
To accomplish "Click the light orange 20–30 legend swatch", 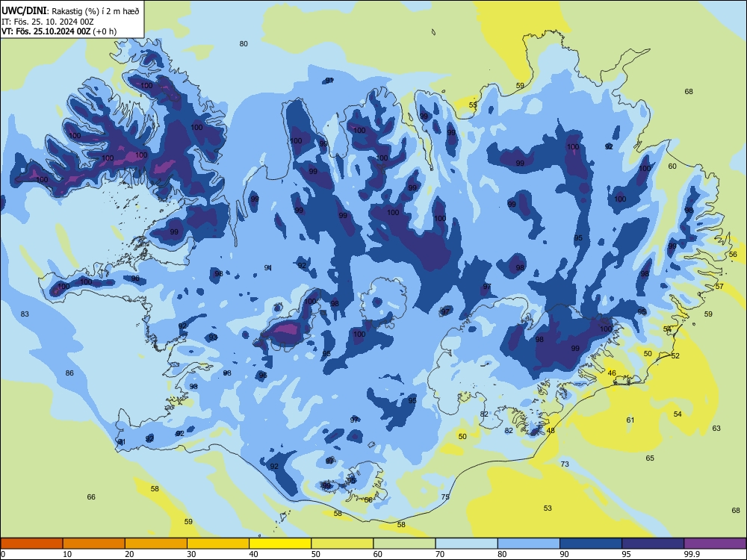I will coord(156,544).
